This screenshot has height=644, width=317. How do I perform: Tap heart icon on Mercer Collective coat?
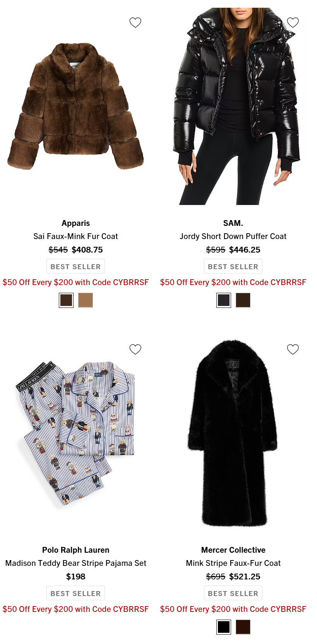click(293, 349)
